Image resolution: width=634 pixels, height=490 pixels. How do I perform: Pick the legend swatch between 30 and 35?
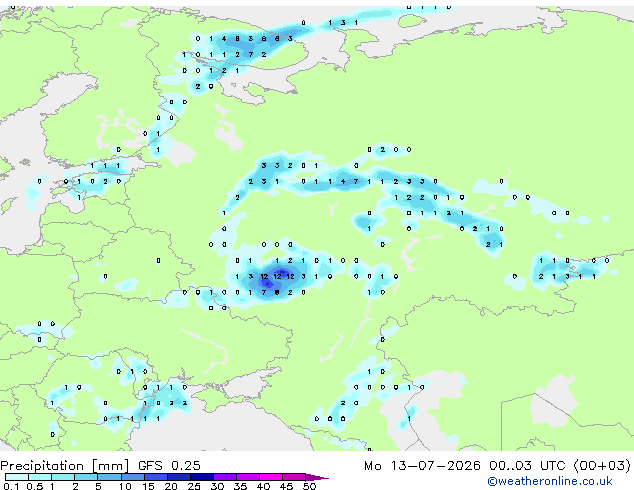click(225, 477)
